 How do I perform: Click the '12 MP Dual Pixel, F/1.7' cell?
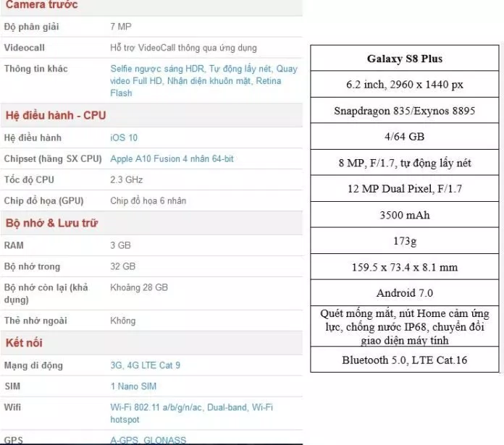405,189
